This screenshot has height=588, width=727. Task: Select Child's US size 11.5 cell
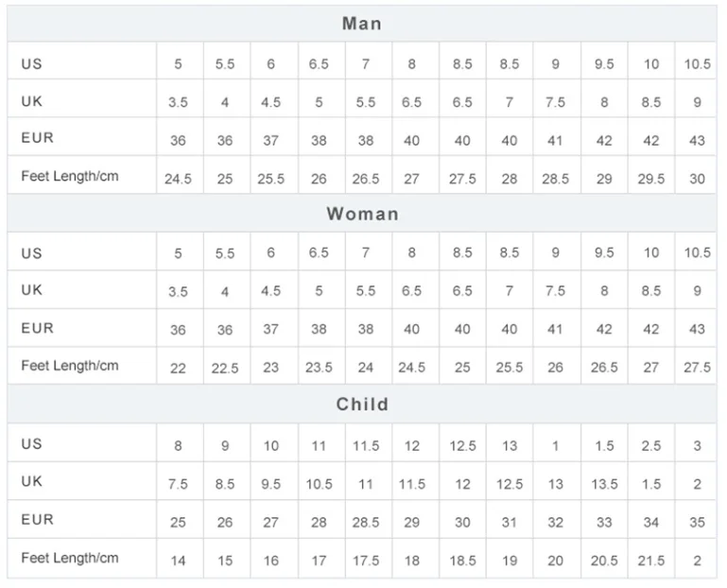tap(366, 445)
